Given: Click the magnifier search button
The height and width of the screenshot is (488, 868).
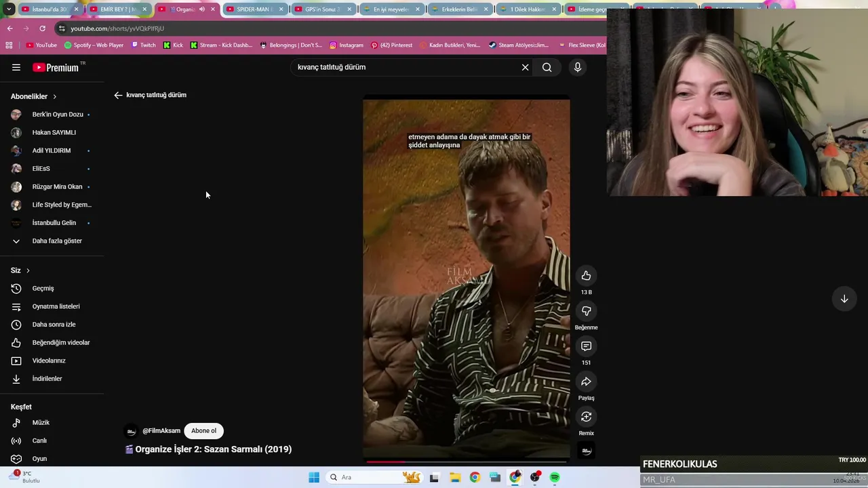Looking at the screenshot, I should [x=547, y=67].
